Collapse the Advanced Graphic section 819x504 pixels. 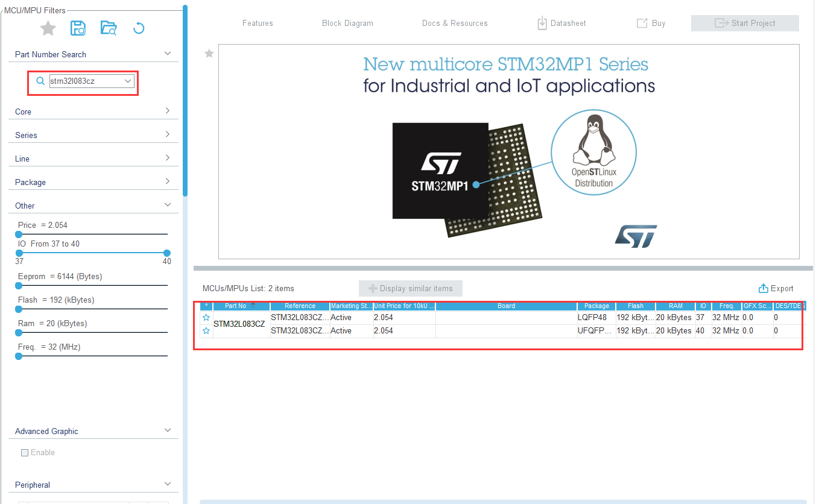pyautogui.click(x=168, y=430)
